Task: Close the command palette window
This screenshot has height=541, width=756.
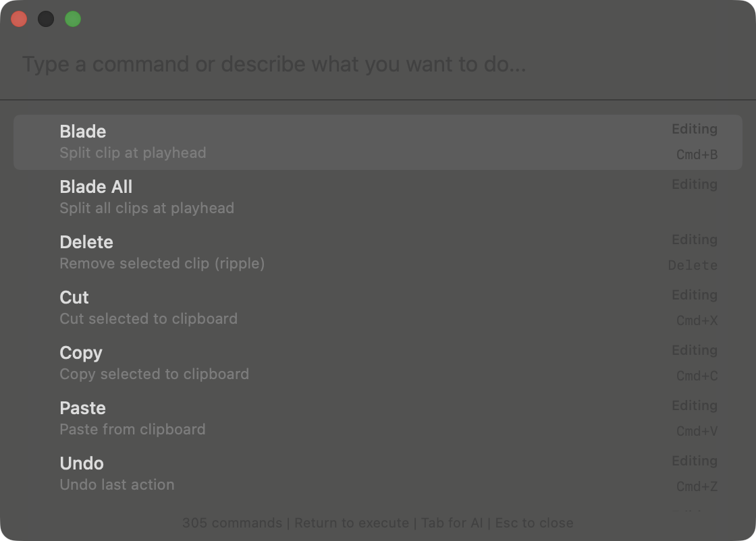Action: point(19,19)
